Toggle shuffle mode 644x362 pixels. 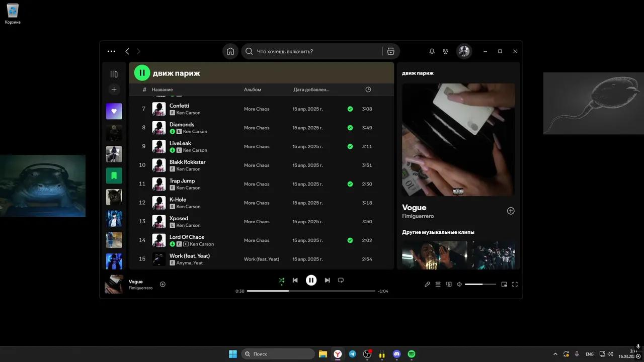click(281, 280)
